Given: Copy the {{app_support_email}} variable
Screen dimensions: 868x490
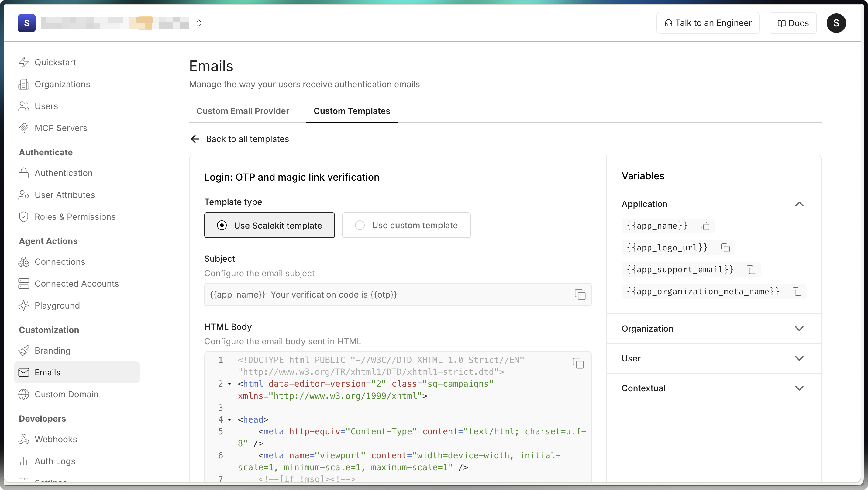Looking at the screenshot, I should (751, 270).
